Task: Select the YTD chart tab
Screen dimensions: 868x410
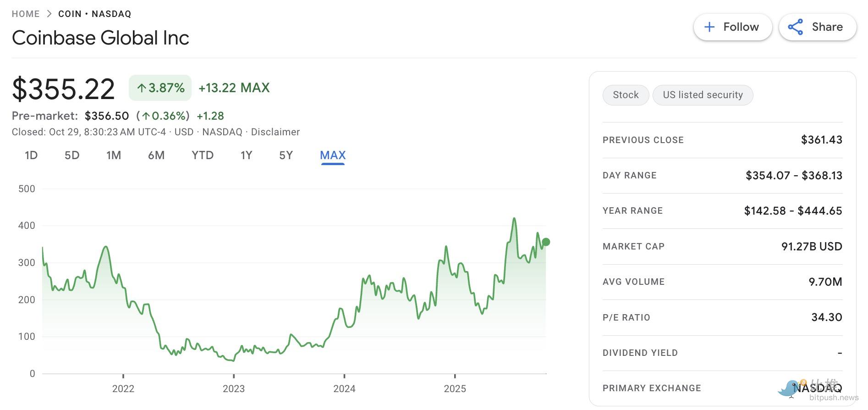Action: [203, 155]
